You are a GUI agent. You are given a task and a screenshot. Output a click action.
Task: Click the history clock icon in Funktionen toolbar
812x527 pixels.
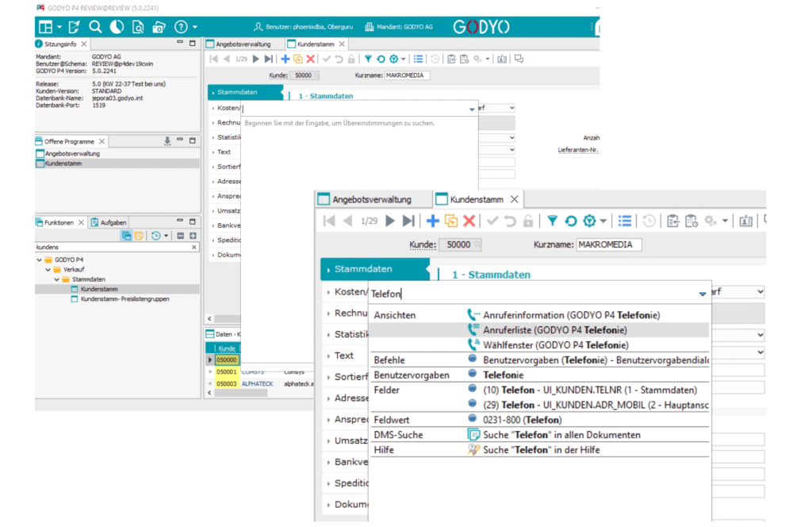point(156,236)
